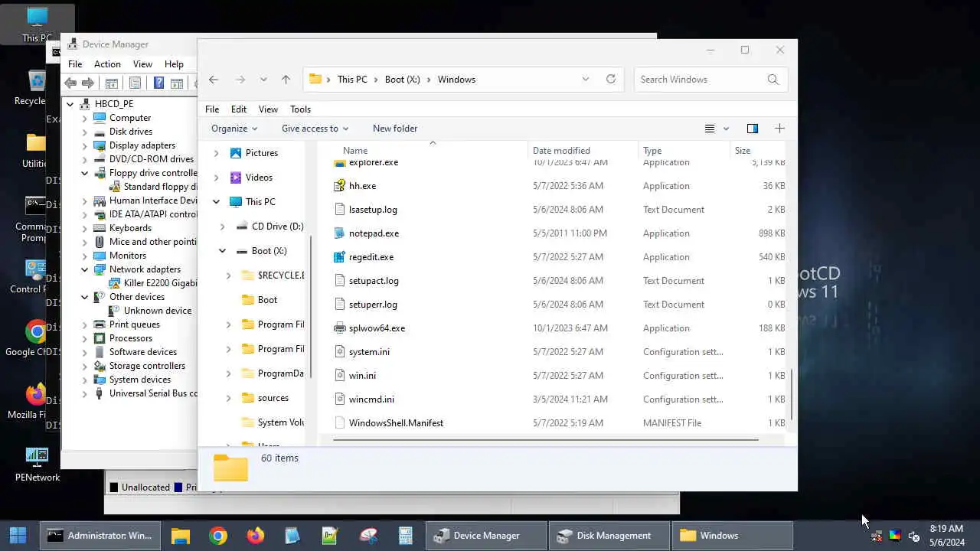Click the plus icon in Explorer toolbar

pos(779,129)
